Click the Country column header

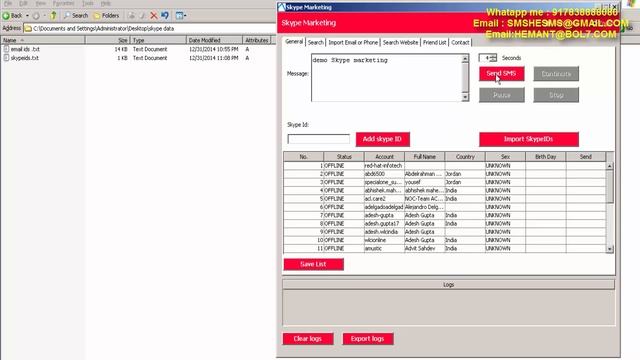tap(465, 157)
